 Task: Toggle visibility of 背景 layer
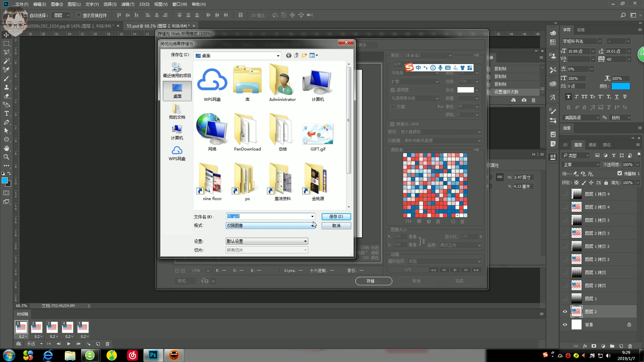click(565, 325)
